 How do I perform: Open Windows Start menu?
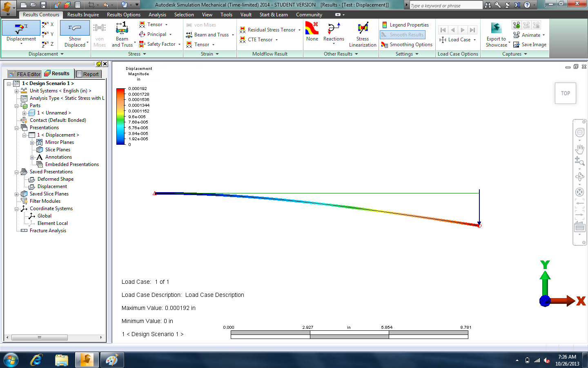[x=11, y=360]
